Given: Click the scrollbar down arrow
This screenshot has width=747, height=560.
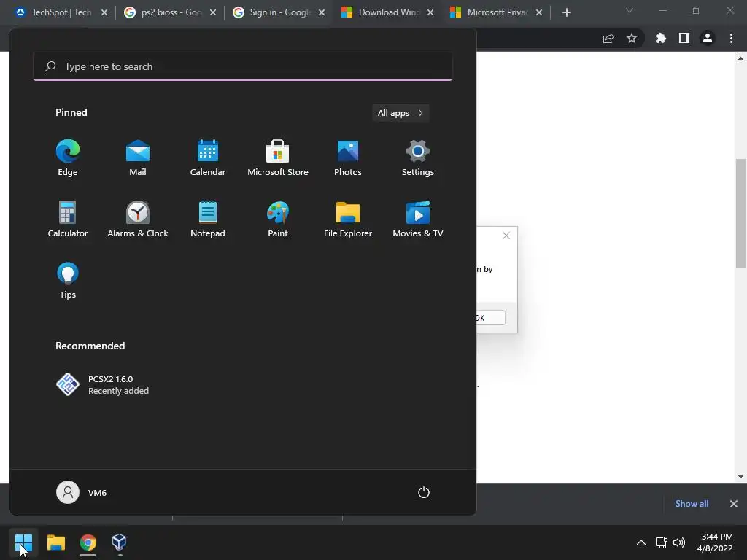Looking at the screenshot, I should pos(740,477).
